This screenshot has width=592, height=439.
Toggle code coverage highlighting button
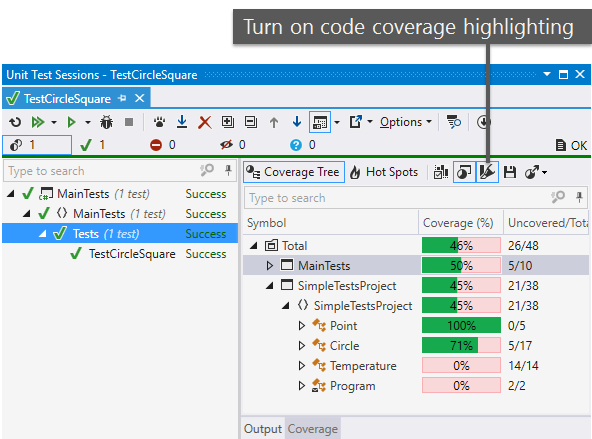pos(487,172)
